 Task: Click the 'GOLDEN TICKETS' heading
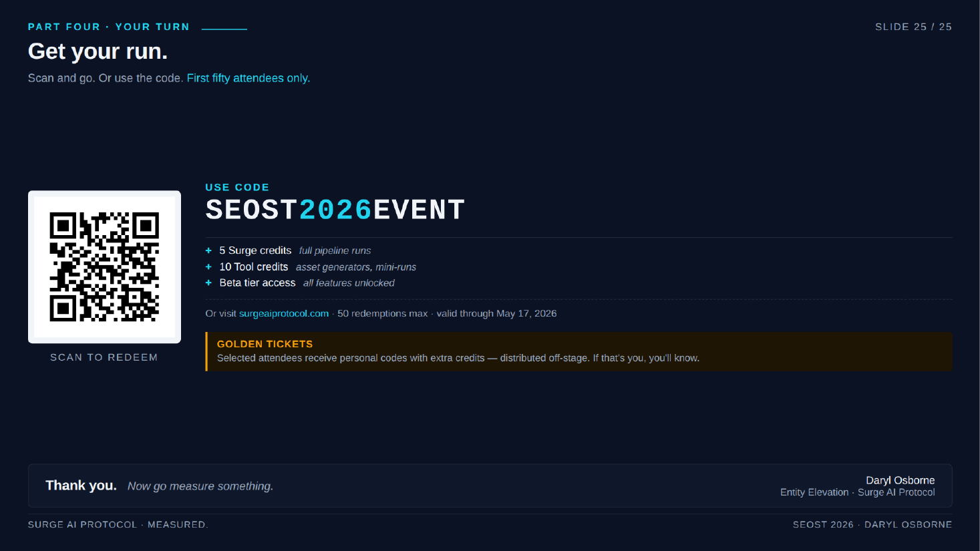point(265,344)
